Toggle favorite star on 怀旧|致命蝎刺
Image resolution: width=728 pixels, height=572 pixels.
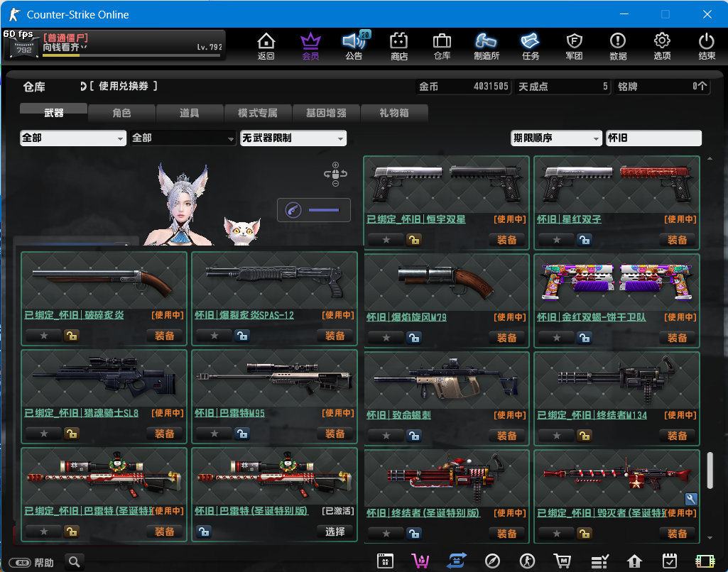tap(386, 436)
